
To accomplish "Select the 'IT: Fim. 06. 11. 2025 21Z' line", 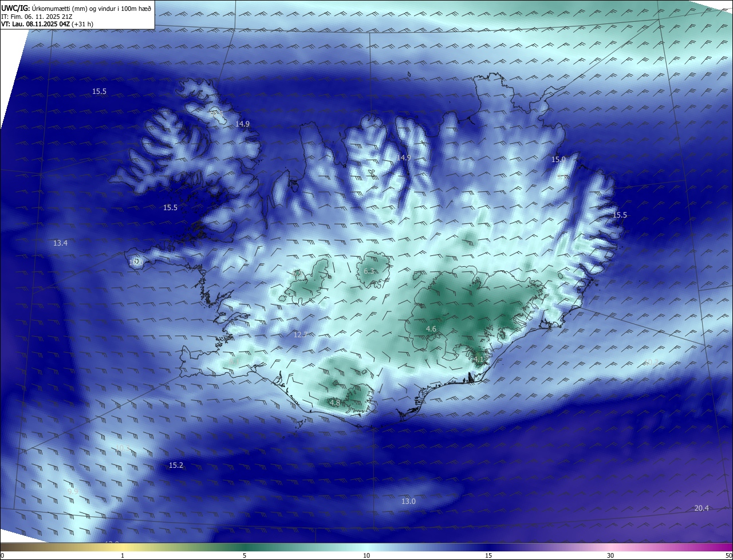I will (x=36, y=17).
